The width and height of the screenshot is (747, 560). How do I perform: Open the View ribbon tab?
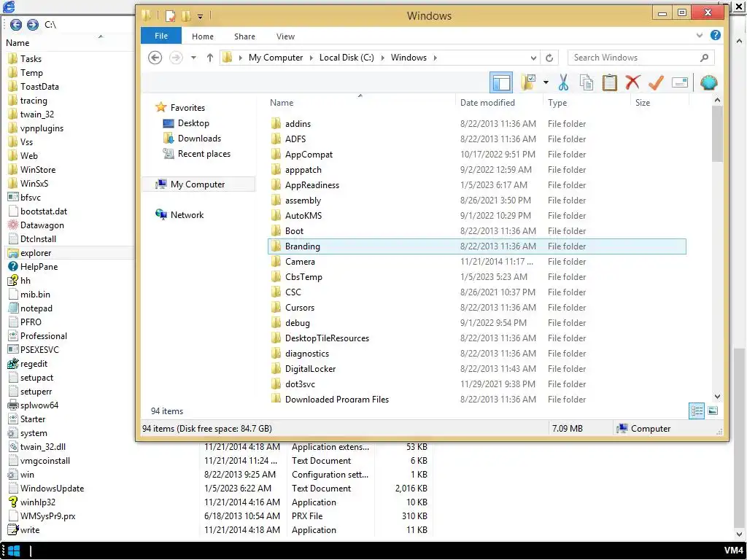tap(285, 36)
